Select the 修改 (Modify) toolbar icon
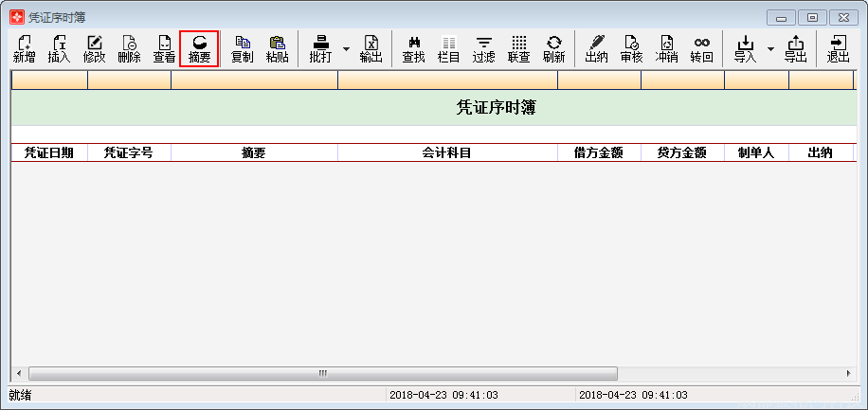868x410 pixels. tap(94, 48)
